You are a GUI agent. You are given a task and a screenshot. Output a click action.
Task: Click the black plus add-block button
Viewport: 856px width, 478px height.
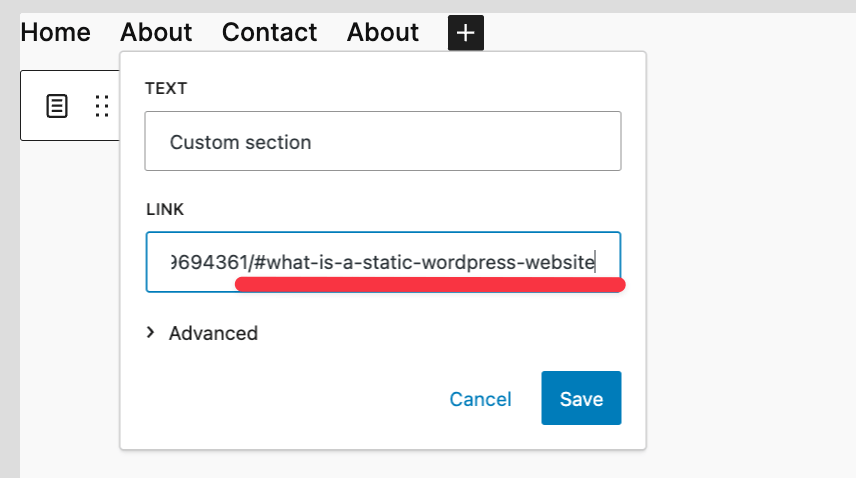(x=466, y=33)
